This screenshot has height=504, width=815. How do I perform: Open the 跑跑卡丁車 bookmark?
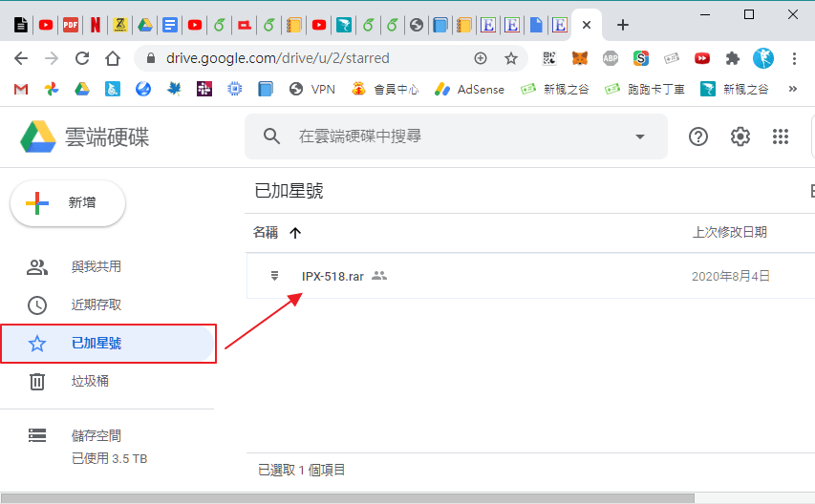(645, 90)
